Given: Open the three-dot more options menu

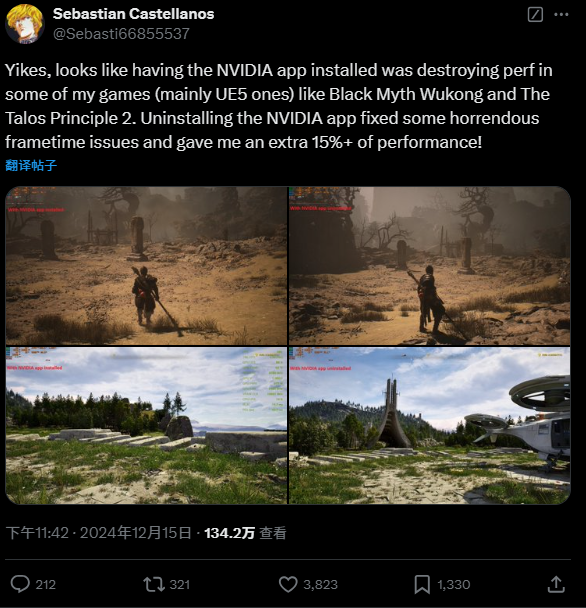Looking at the screenshot, I should coord(561,15).
